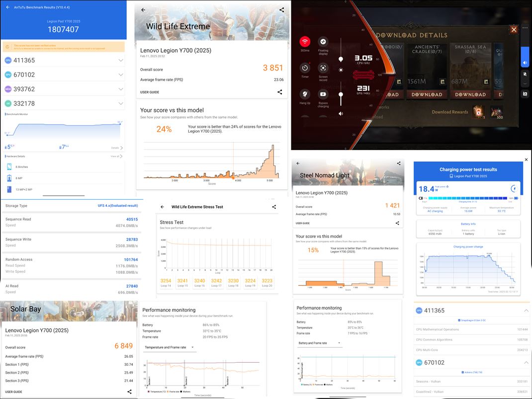This screenshot has height=399, width=532.
Task: Tap the AC charging power supply value
Action: [435, 211]
